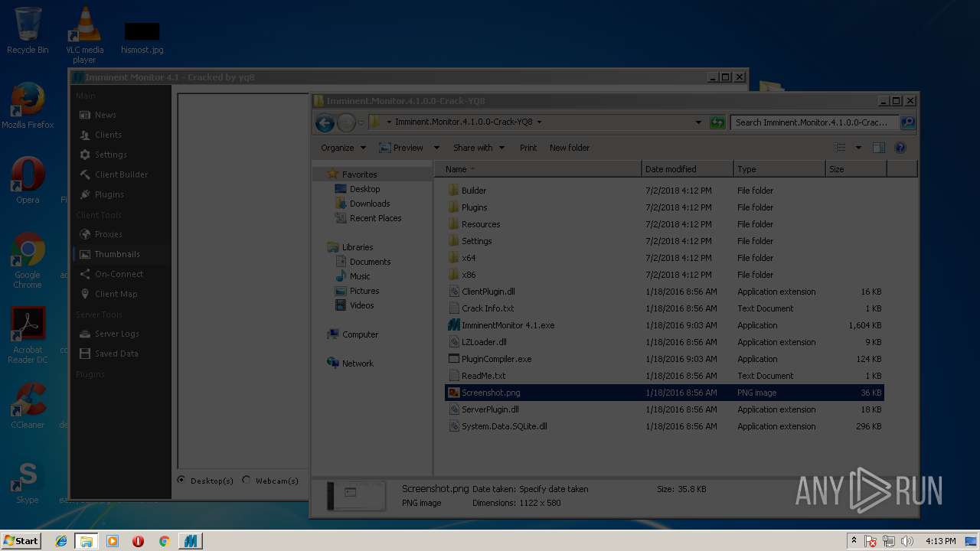Image resolution: width=980 pixels, height=551 pixels.
Task: Open Music library
Action: [x=360, y=276]
